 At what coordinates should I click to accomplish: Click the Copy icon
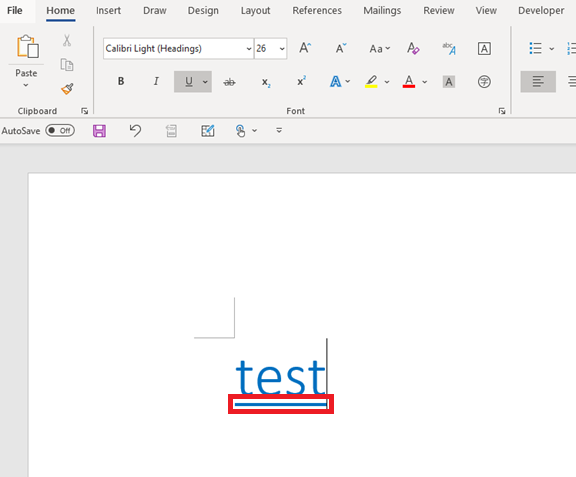[x=67, y=65]
